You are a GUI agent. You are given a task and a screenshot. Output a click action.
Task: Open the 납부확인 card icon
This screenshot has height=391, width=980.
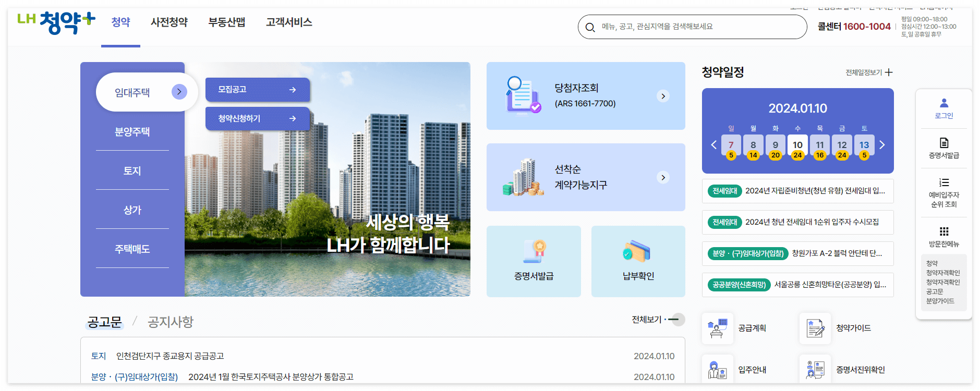click(637, 252)
